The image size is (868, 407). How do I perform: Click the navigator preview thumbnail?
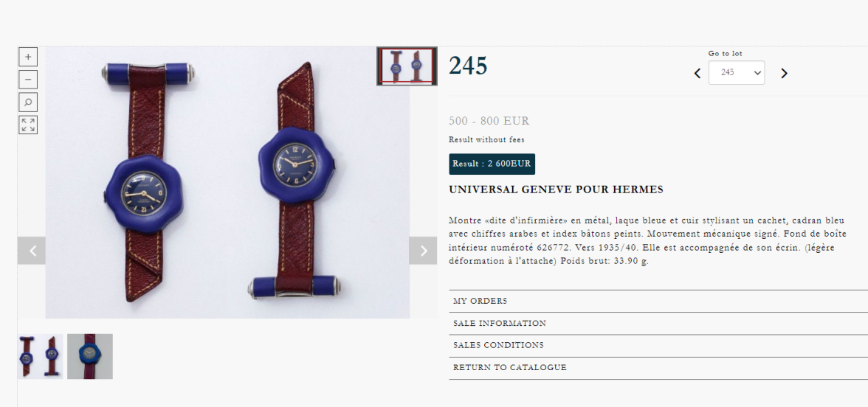[407, 66]
